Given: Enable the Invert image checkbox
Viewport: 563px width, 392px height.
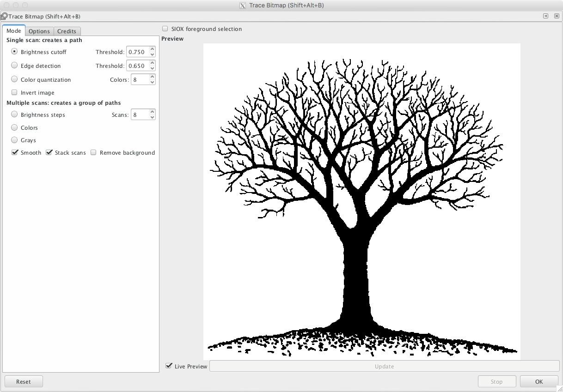Looking at the screenshot, I should point(14,92).
